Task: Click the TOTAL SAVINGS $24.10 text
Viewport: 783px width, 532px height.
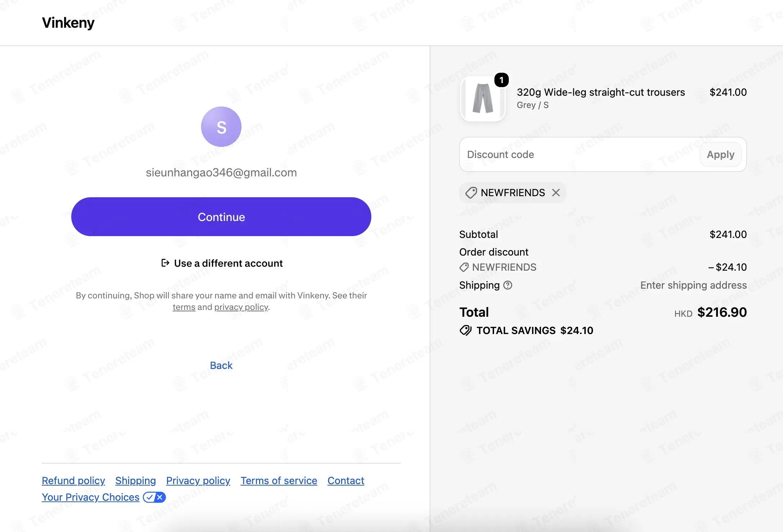Action: (x=535, y=330)
